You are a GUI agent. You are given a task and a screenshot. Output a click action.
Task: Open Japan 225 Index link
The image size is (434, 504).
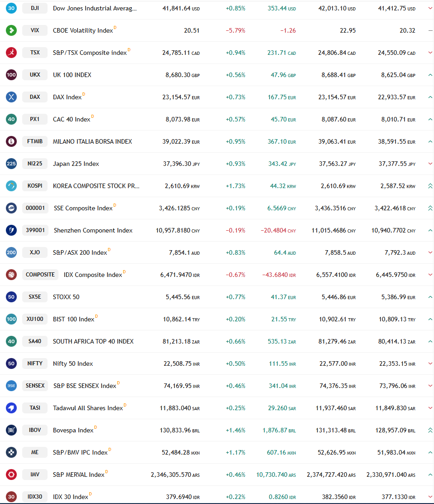tap(76, 164)
